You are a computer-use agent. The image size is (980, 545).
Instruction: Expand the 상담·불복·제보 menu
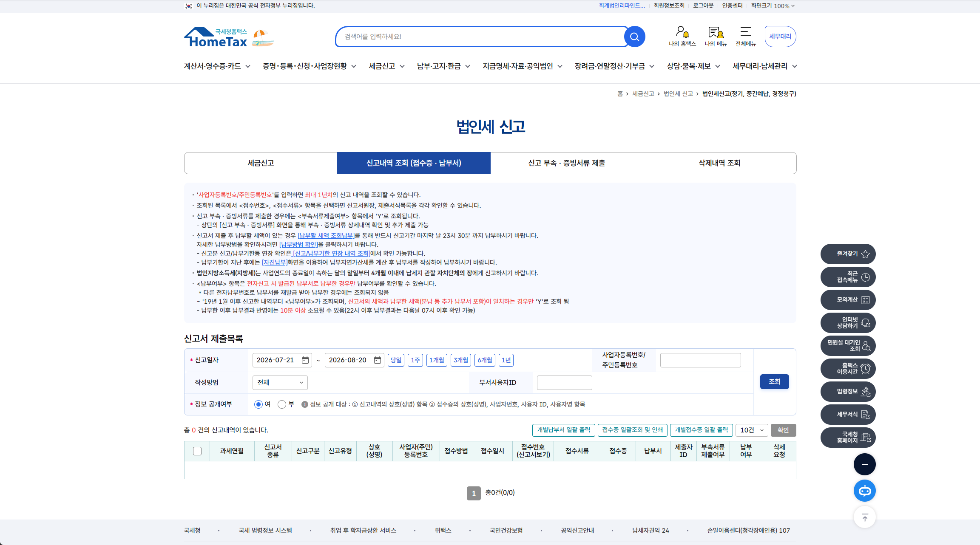click(x=693, y=66)
